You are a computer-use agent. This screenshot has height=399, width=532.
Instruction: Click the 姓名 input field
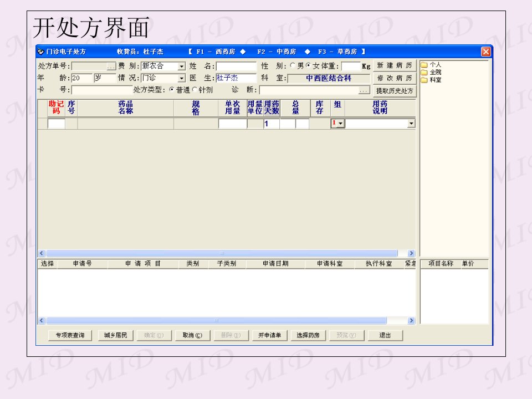point(236,66)
